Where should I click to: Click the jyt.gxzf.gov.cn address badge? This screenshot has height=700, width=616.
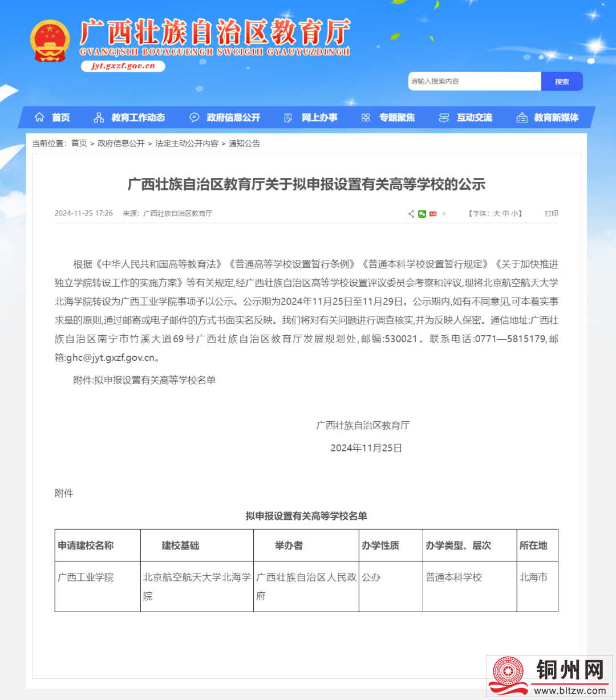click(123, 66)
